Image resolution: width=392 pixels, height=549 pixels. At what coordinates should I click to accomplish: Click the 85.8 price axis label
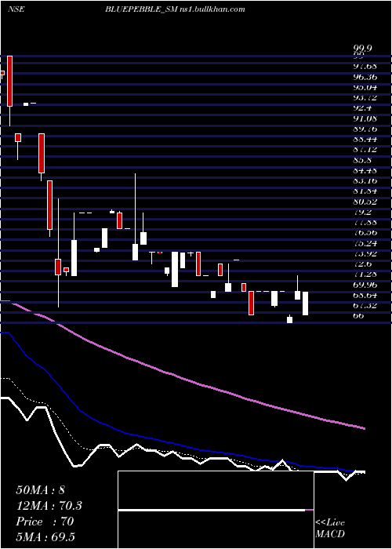click(x=362, y=160)
